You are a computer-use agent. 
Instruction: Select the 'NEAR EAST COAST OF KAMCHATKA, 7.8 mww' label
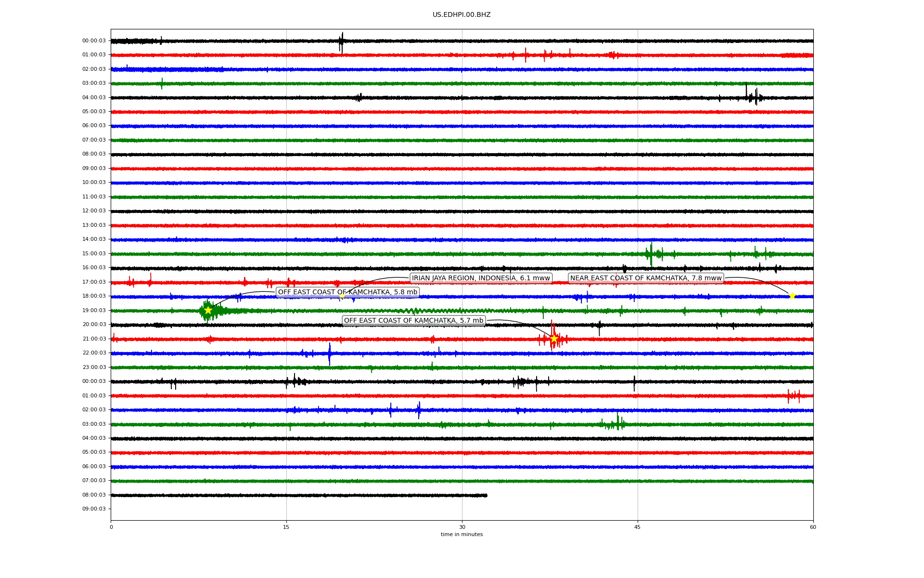point(645,278)
